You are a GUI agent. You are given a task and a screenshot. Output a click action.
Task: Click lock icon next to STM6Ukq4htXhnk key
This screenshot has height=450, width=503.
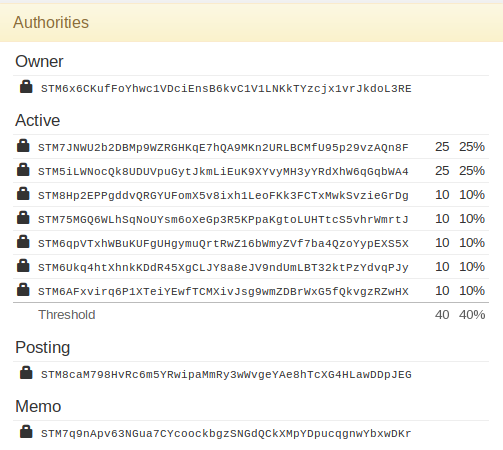pyautogui.click(x=23, y=266)
